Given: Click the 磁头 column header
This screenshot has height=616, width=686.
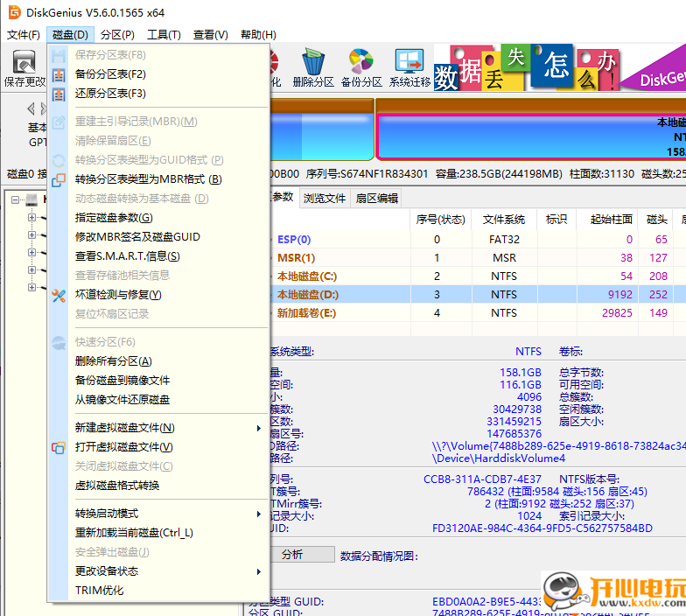Looking at the screenshot, I should pos(656,220).
